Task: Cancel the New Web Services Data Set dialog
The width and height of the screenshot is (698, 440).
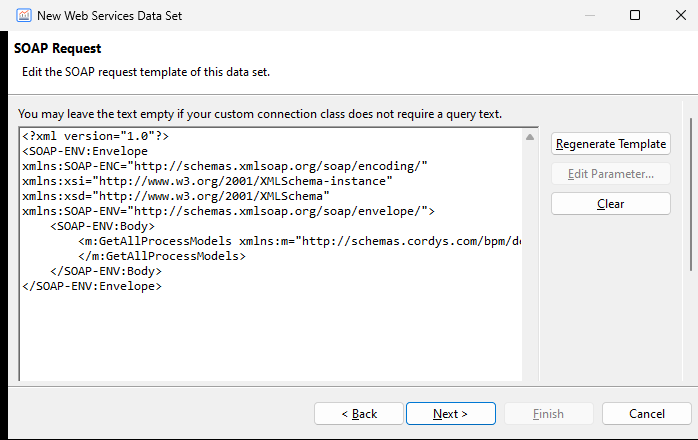Action: click(x=646, y=414)
